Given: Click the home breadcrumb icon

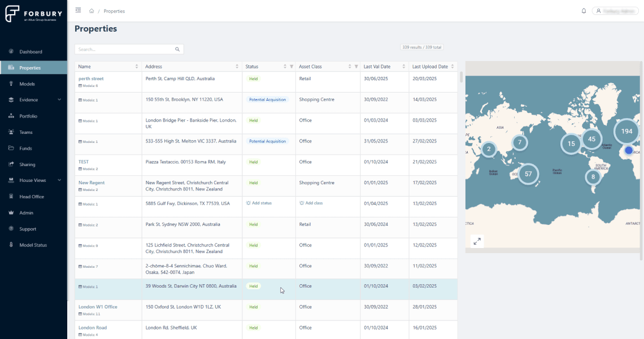Looking at the screenshot, I should [x=92, y=11].
